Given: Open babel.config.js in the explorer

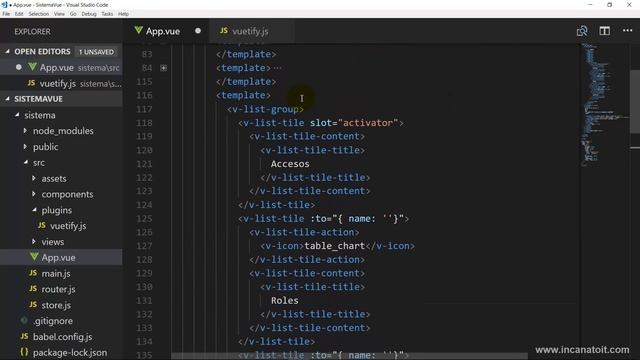Looking at the screenshot, I should (61, 337).
